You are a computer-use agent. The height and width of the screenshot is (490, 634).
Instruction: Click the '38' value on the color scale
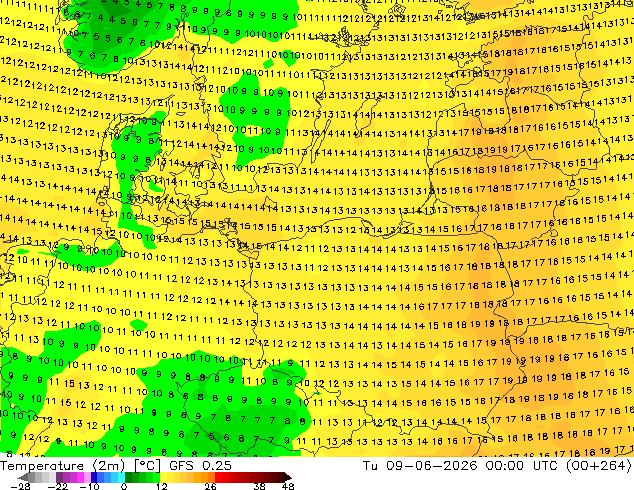coord(259,486)
